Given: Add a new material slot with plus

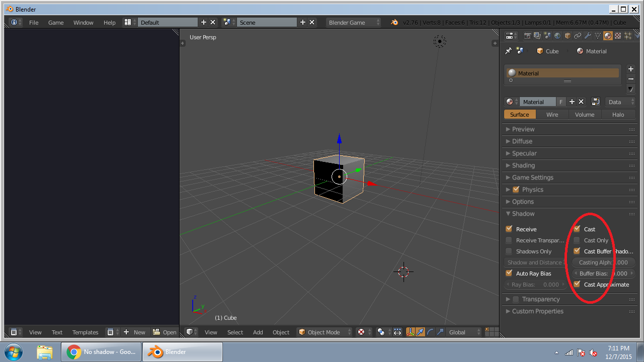Looking at the screenshot, I should (631, 69).
